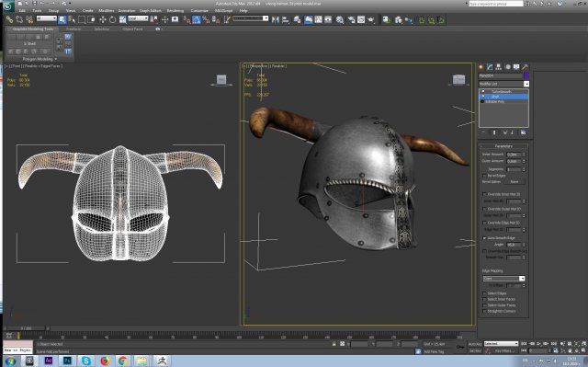The width and height of the screenshot is (588, 367).
Task: Open the Material Editor icon
Action: [x=340, y=19]
